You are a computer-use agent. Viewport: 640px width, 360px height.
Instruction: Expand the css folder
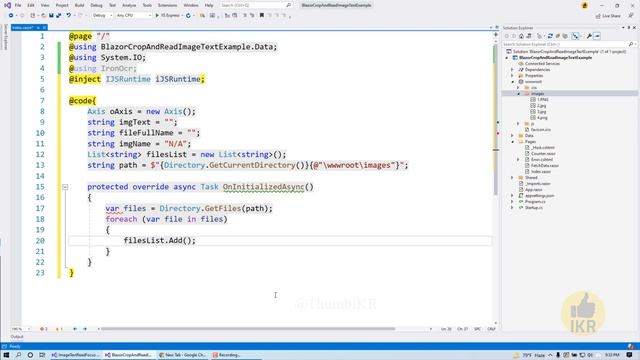518,88
